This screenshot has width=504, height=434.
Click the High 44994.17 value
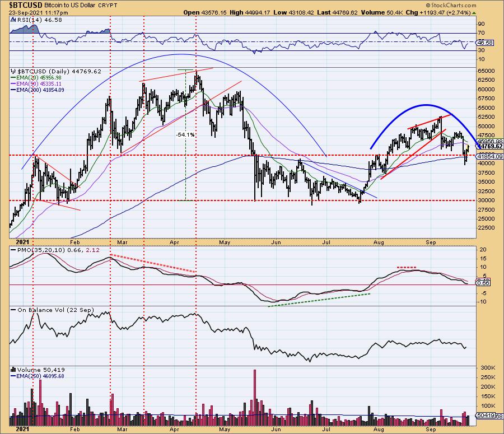click(x=250, y=12)
